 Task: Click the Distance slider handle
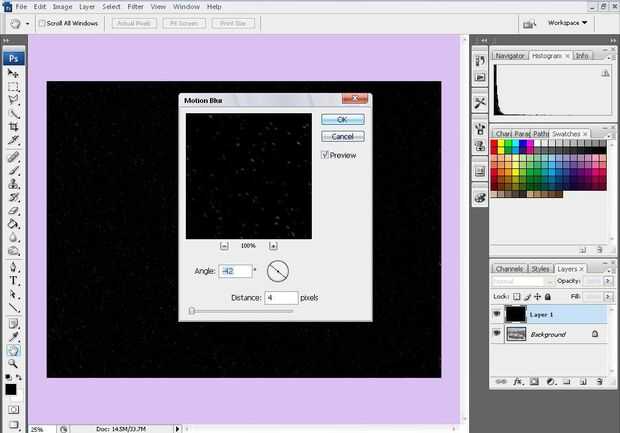pyautogui.click(x=192, y=311)
